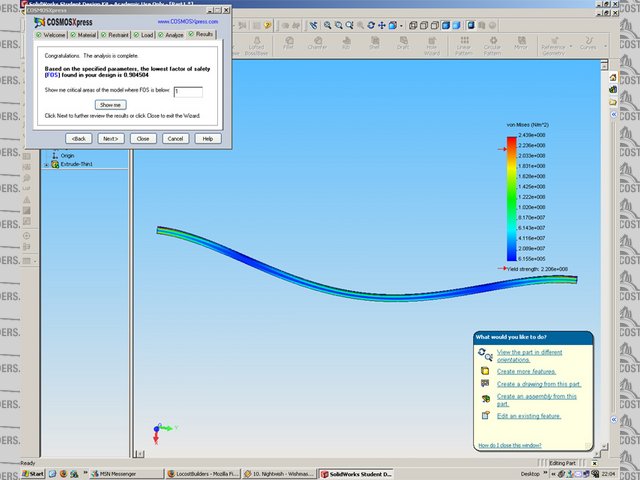This screenshot has height=480, width=640.
Task: Open the Reference Geometry tool
Action: click(553, 43)
